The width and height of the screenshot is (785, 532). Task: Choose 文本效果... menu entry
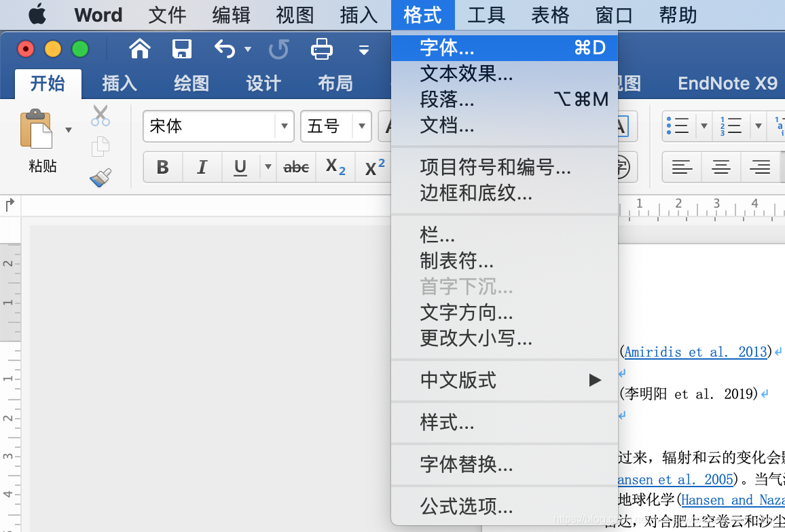(504, 73)
